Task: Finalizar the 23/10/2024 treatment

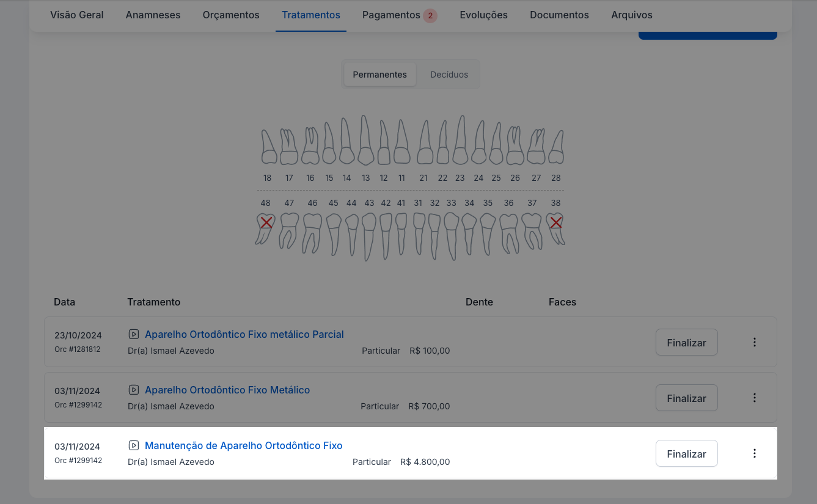Action: coord(686,343)
